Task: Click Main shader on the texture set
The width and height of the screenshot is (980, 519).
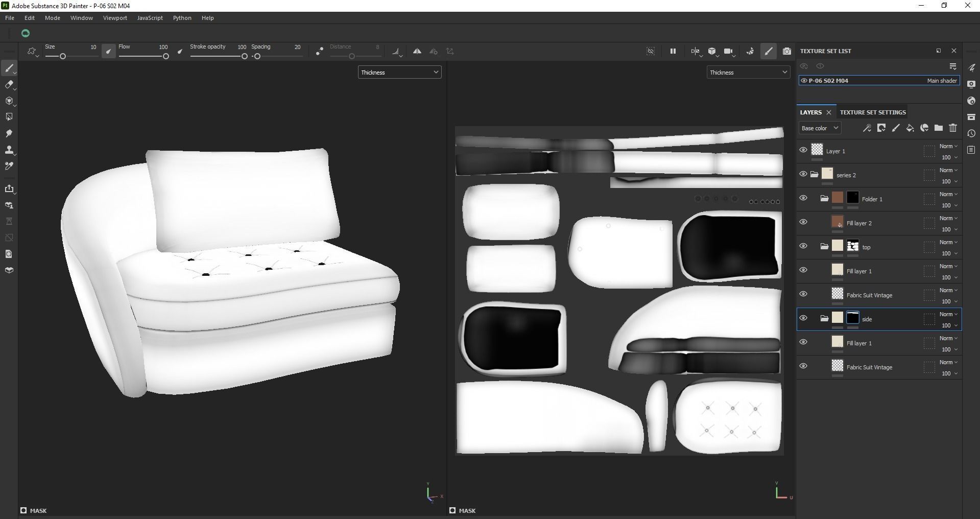Action: (942, 81)
